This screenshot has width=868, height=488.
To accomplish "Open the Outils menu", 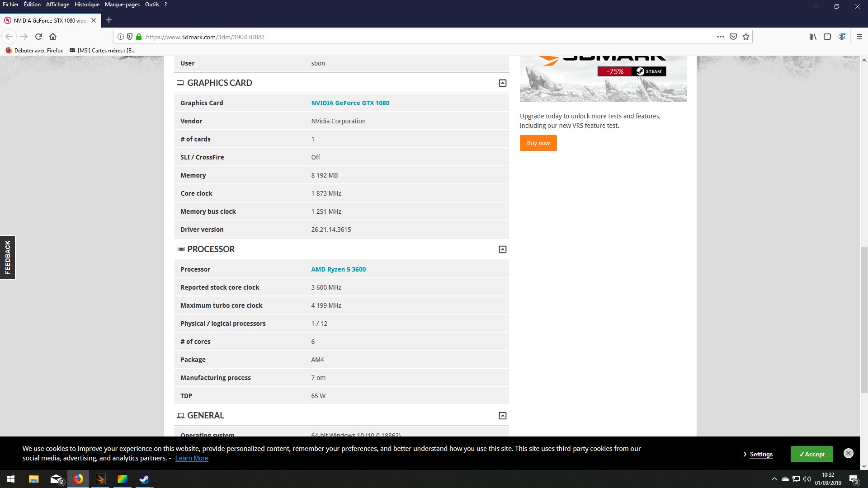I will [152, 5].
